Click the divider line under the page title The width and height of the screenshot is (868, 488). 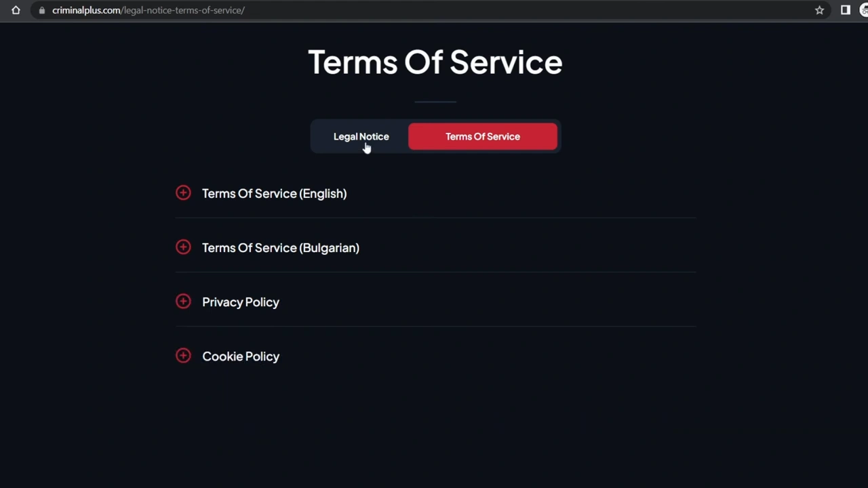click(x=435, y=102)
